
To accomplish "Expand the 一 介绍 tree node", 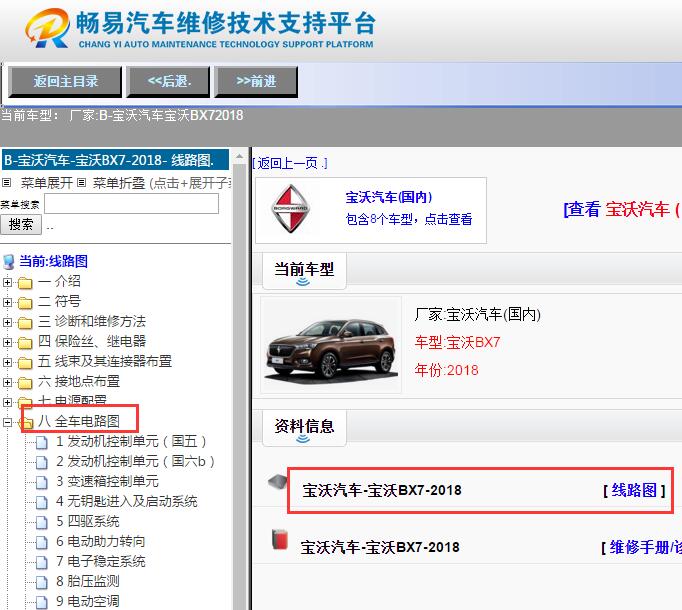I will coord(7,282).
